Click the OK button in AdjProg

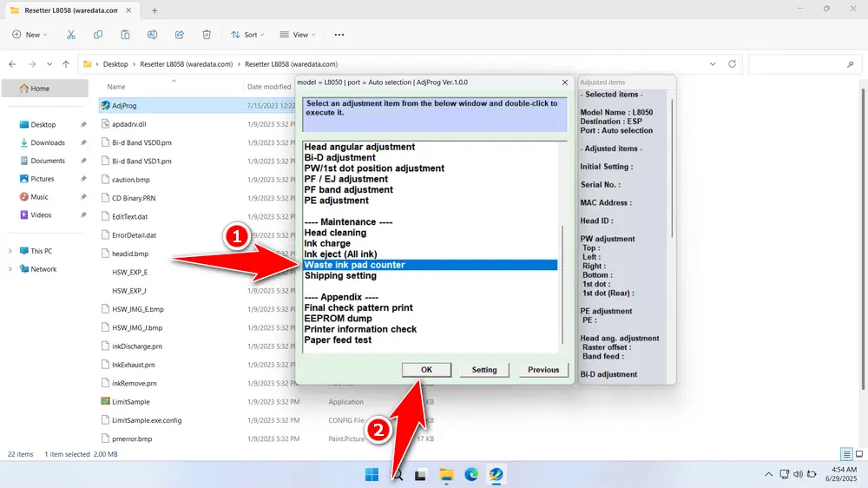426,369
